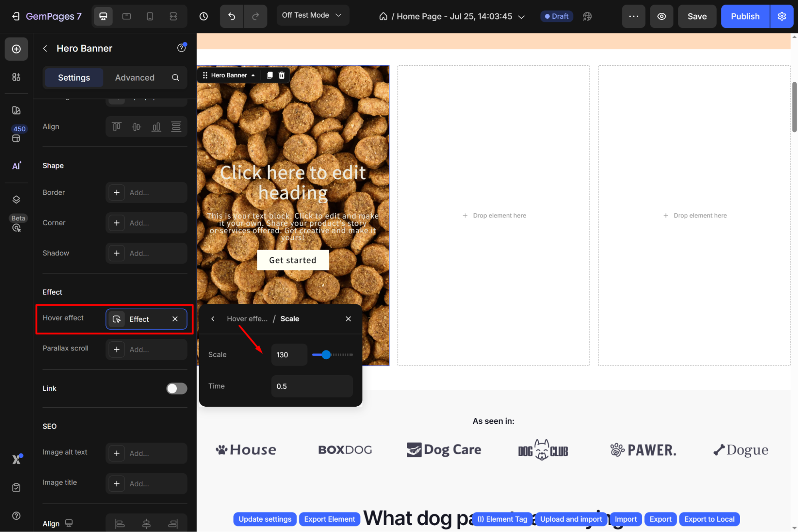Open version history clock icon

[204, 16]
